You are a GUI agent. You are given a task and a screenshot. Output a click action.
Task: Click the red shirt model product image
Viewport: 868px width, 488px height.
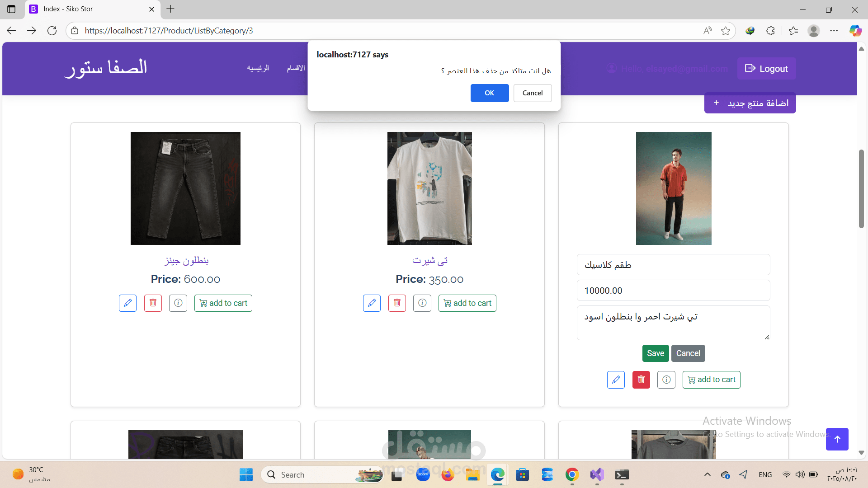(x=674, y=188)
